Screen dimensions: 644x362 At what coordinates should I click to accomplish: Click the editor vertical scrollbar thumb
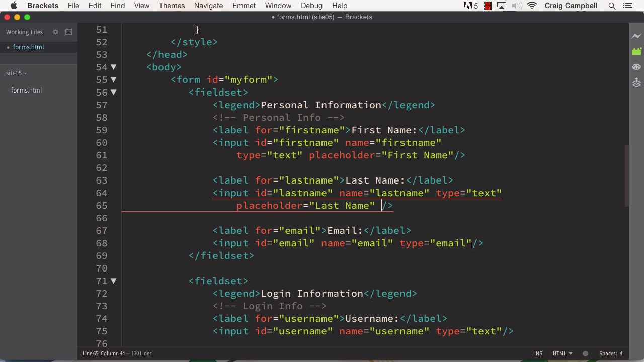pyautogui.click(x=626, y=175)
